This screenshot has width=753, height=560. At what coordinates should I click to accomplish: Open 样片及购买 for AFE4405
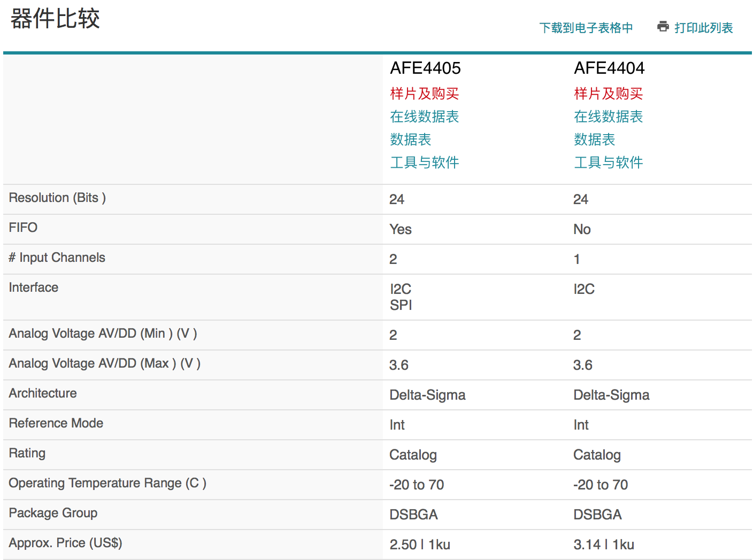tap(424, 94)
